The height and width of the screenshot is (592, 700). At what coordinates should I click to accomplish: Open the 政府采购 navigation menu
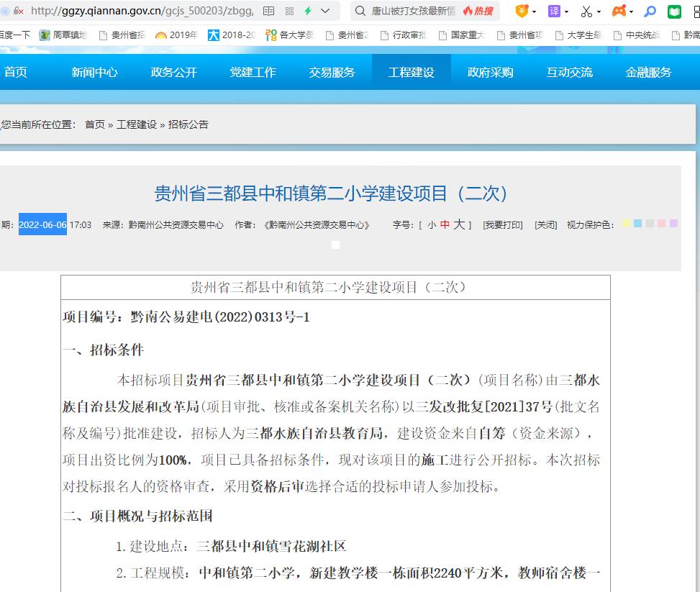[x=490, y=72]
